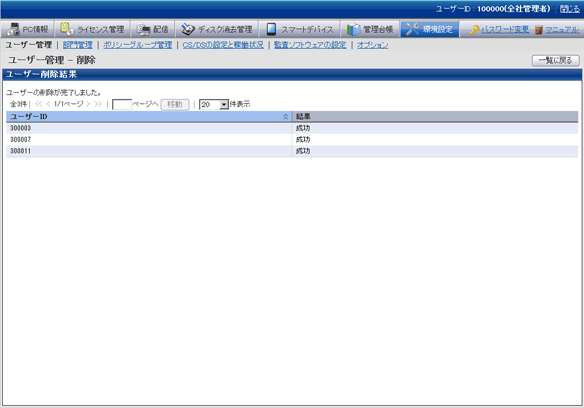Click the page number input field
The height and width of the screenshot is (408, 584).
tap(122, 105)
